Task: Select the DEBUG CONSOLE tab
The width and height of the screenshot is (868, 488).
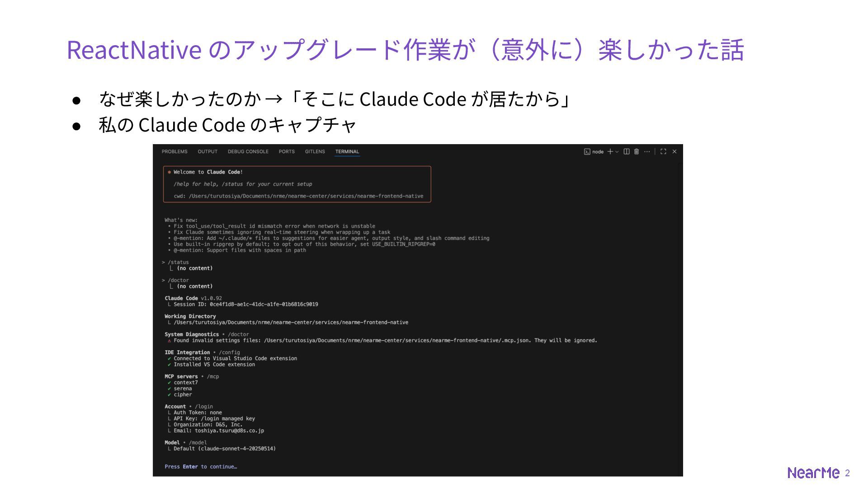Action: 248,152
